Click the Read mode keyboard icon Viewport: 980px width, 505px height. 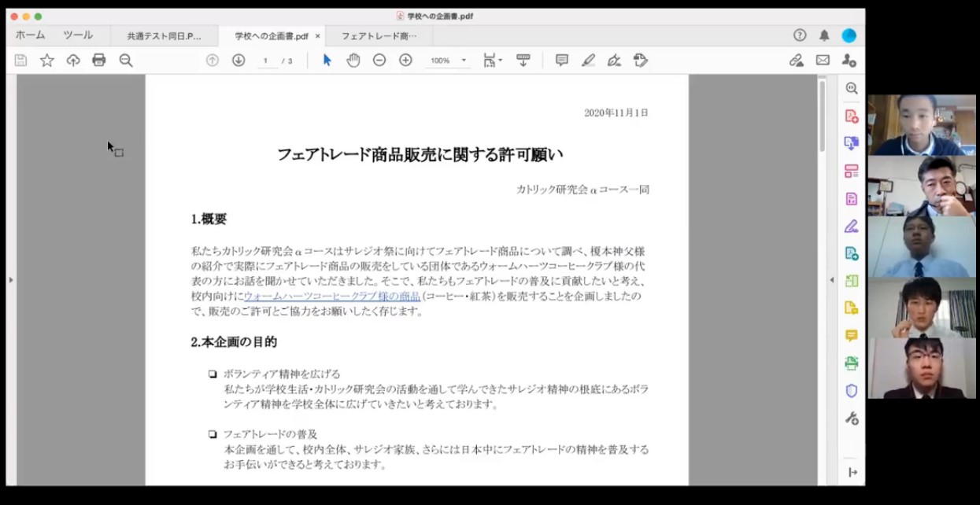tap(523, 61)
